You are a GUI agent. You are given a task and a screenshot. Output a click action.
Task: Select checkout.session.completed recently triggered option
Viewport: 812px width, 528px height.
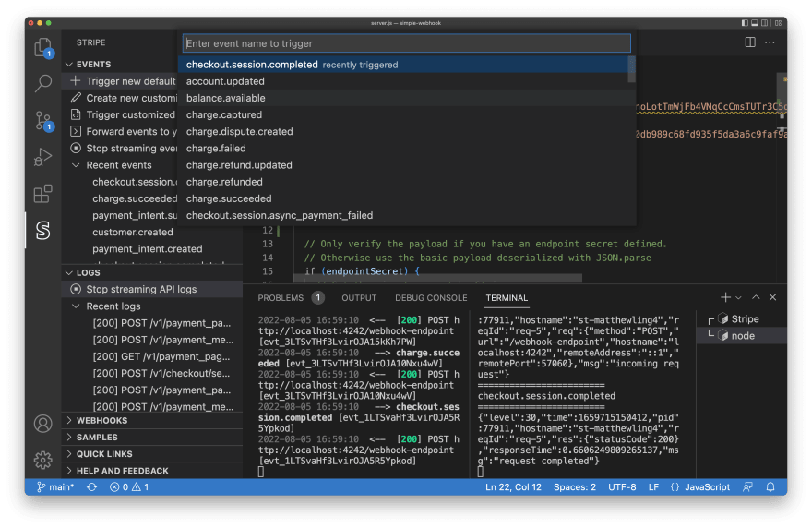403,65
